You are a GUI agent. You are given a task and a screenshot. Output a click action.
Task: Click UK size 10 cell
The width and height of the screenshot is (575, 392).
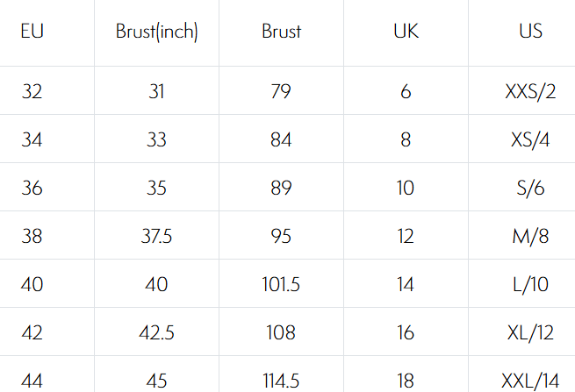tap(406, 188)
